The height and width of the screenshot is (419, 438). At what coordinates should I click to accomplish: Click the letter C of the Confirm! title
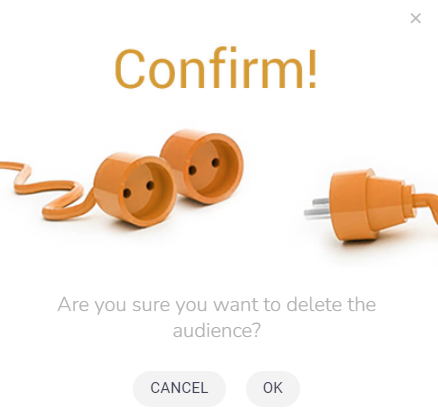point(130,68)
